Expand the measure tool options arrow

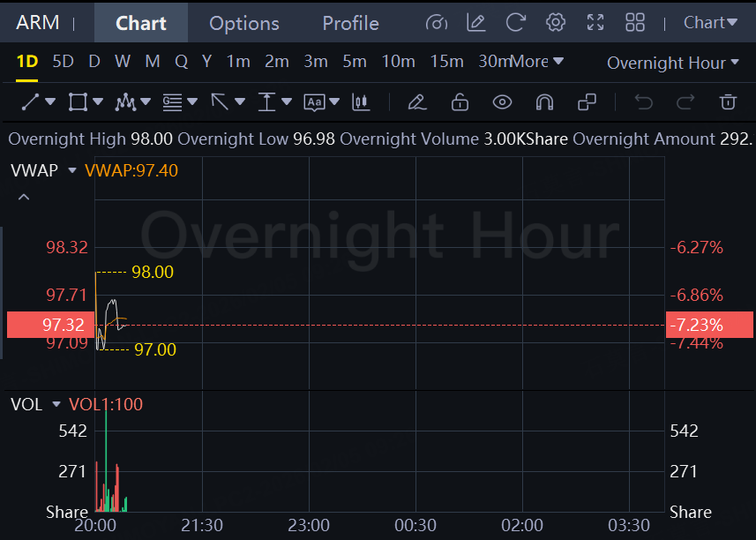(287, 101)
